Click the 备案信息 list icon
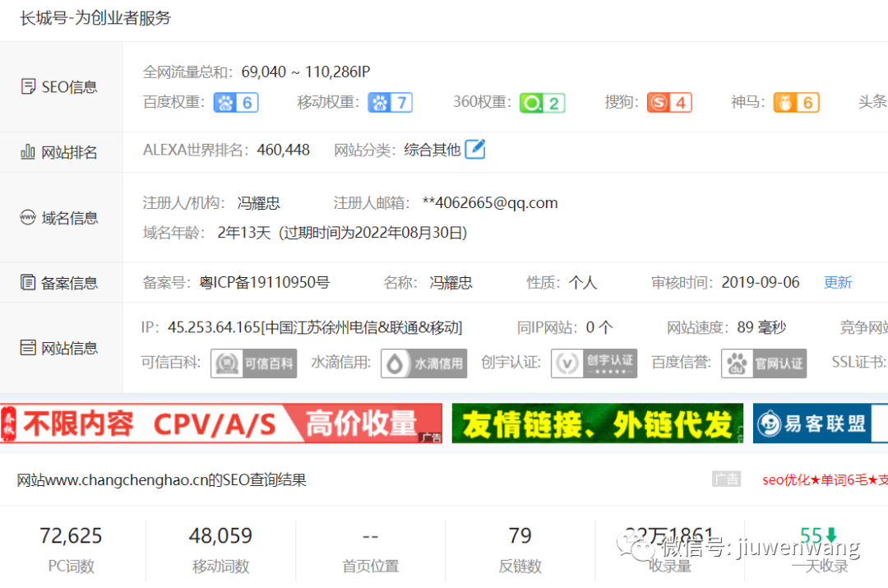The image size is (888, 588). [28, 282]
